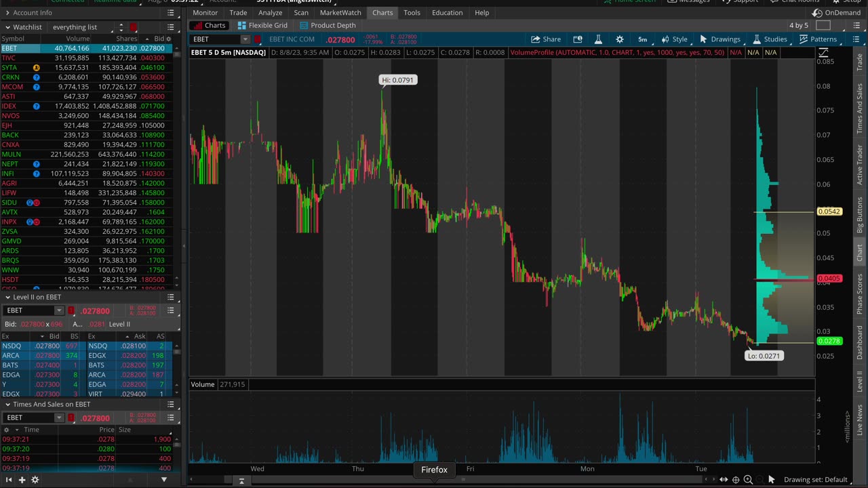Open the Drawing set: Default selector
The width and height of the screenshot is (868, 488).
pos(816,480)
